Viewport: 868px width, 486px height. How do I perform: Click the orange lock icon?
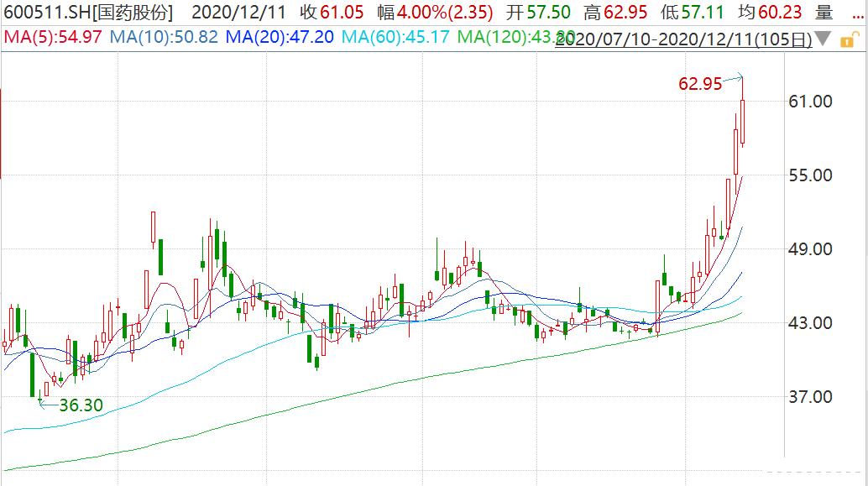click(x=850, y=39)
